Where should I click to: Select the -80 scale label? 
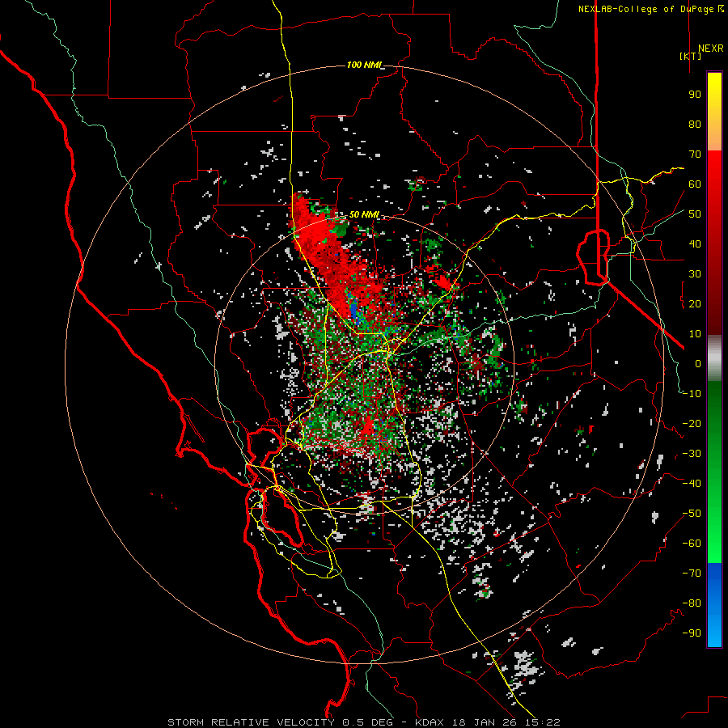coord(692,603)
